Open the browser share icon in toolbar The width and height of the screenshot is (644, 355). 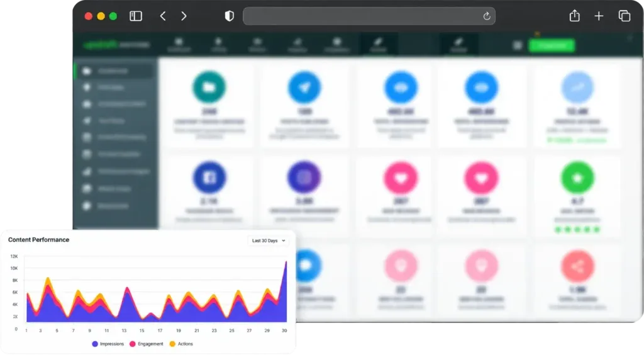click(x=574, y=16)
